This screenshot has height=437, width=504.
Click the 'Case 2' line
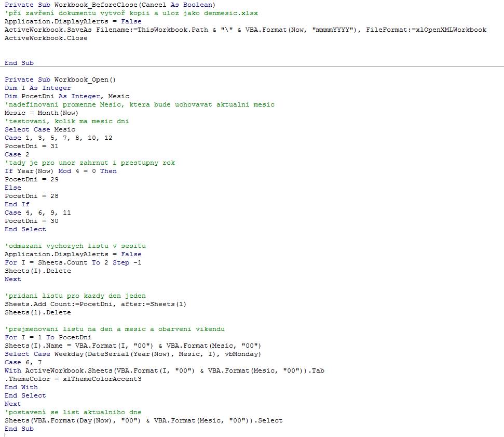click(17, 154)
